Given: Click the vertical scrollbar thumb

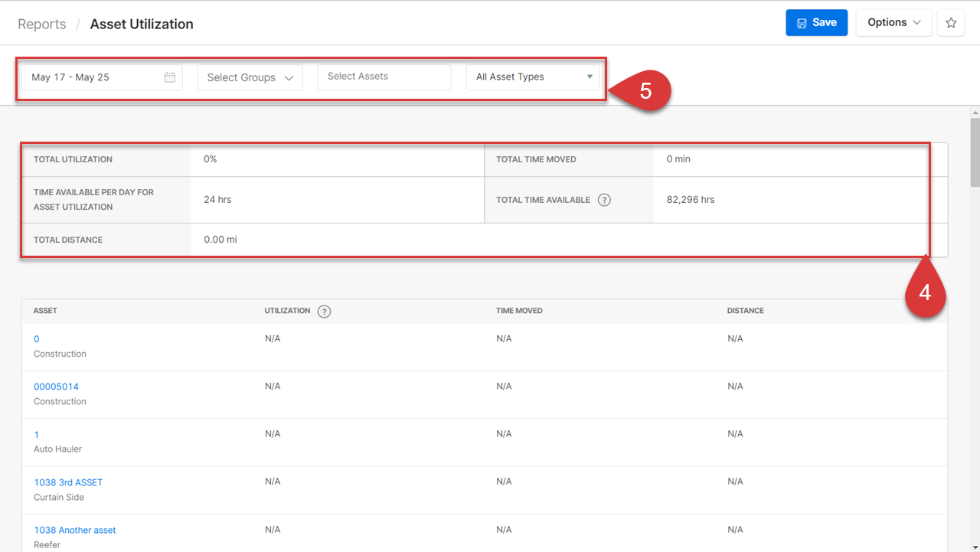Looking at the screenshot, I should pos(975,152).
